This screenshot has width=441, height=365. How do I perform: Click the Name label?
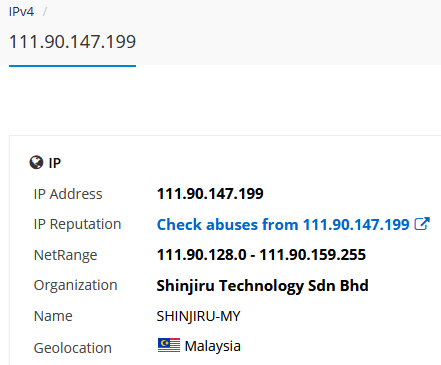[x=53, y=316]
